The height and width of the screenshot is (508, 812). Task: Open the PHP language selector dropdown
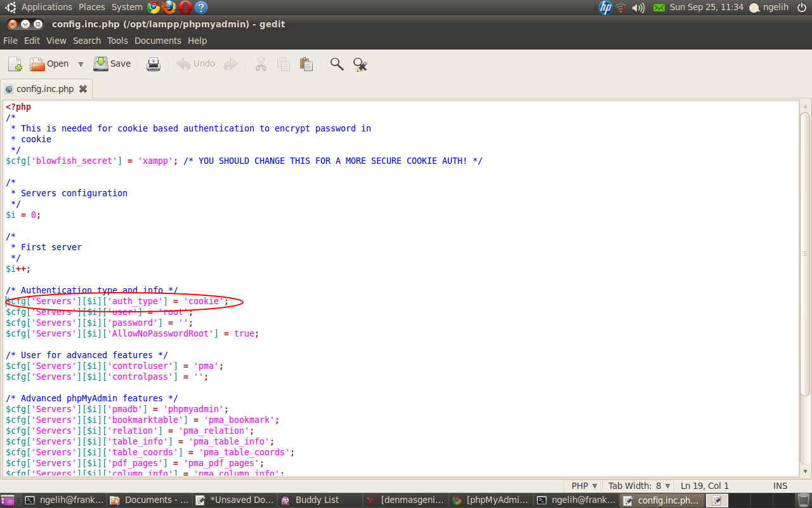pyautogui.click(x=584, y=486)
